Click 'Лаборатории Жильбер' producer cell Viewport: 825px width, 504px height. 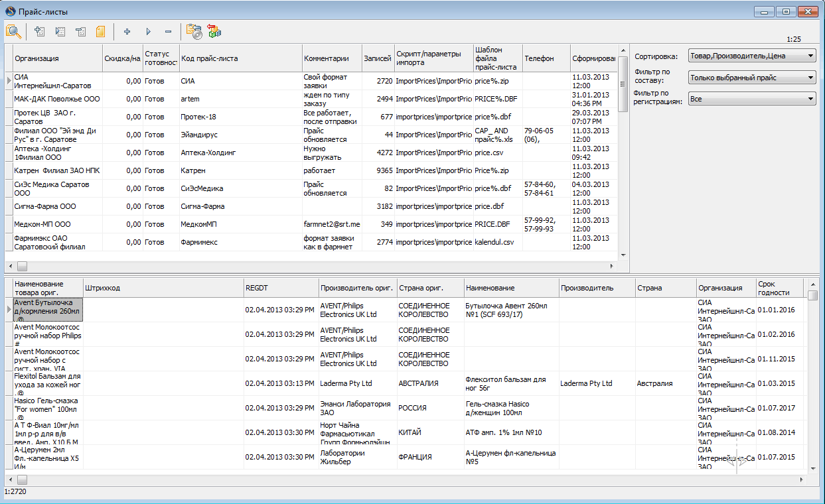pos(358,457)
